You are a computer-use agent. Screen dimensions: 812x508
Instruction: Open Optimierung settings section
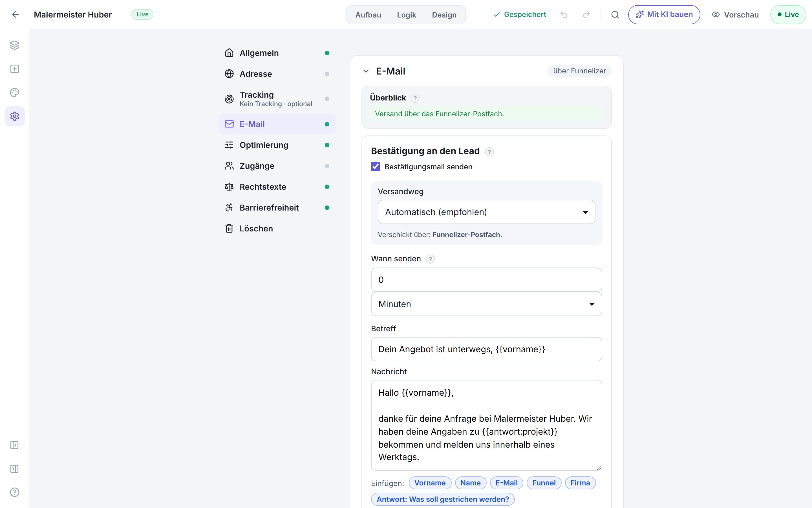pos(277,145)
